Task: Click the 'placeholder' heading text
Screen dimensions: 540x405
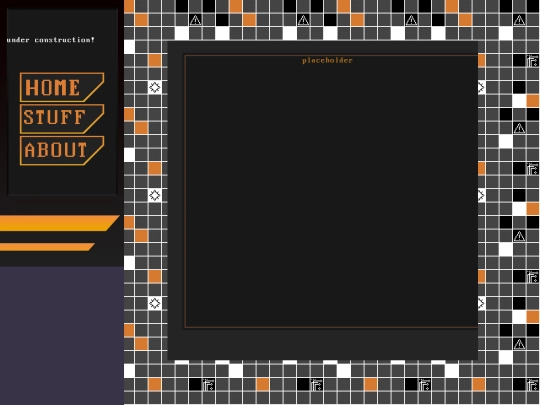Action: tap(327, 61)
